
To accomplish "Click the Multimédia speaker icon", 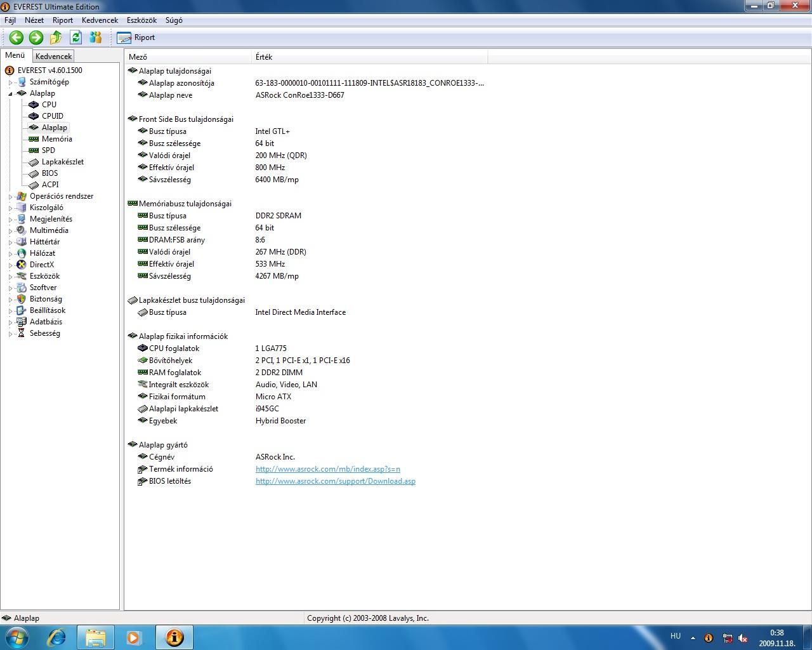I will (x=22, y=230).
